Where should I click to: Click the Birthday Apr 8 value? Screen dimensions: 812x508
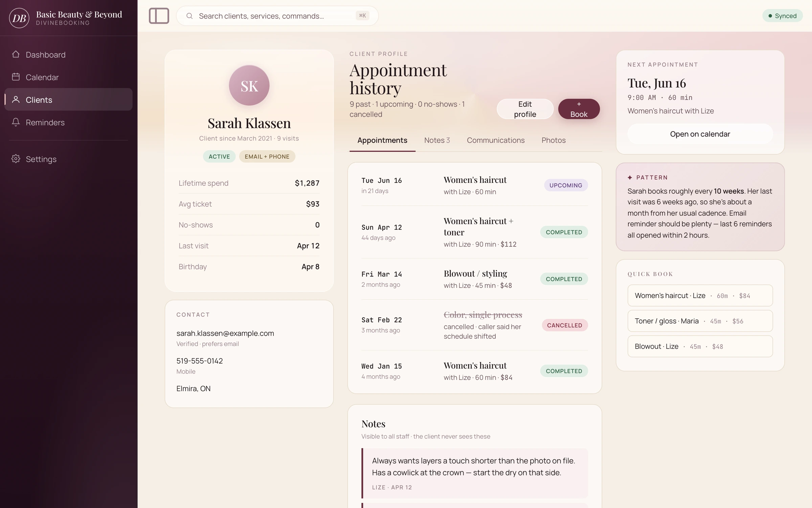coord(310,267)
